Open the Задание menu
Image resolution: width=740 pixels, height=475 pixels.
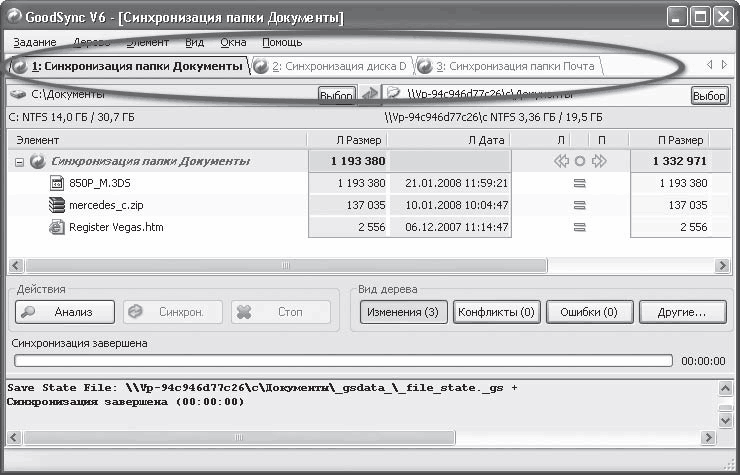(35, 42)
